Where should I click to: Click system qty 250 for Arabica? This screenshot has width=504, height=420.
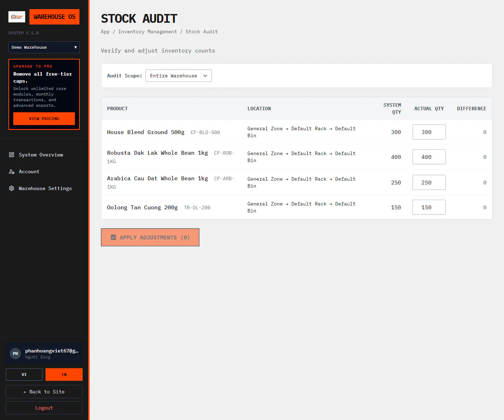(396, 182)
